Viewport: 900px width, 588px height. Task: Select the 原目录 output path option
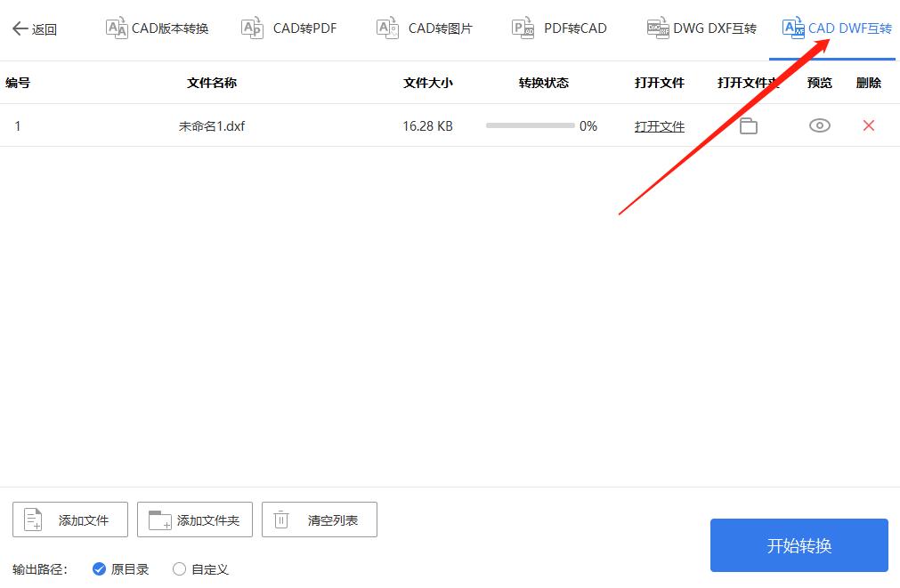pyautogui.click(x=100, y=568)
